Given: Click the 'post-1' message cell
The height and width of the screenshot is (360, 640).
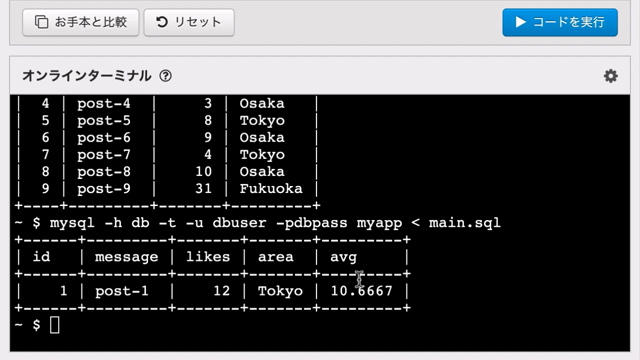Looking at the screenshot, I should [122, 291].
